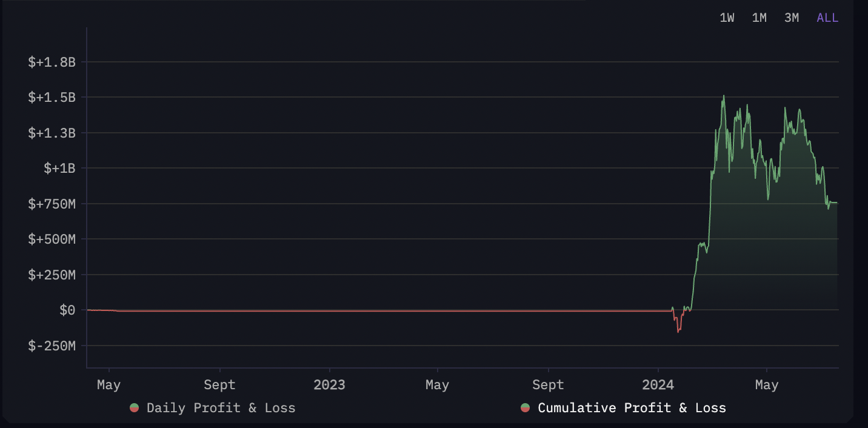Click the $+1.5B y-axis label

(52, 97)
